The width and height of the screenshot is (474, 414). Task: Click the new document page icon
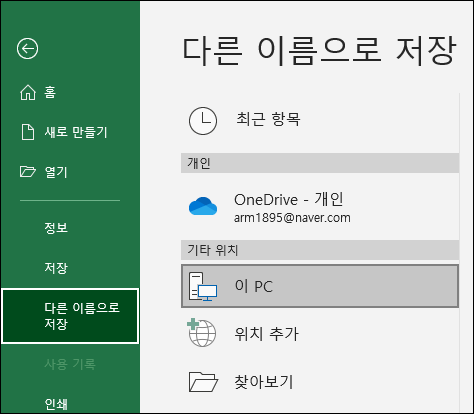click(x=28, y=132)
